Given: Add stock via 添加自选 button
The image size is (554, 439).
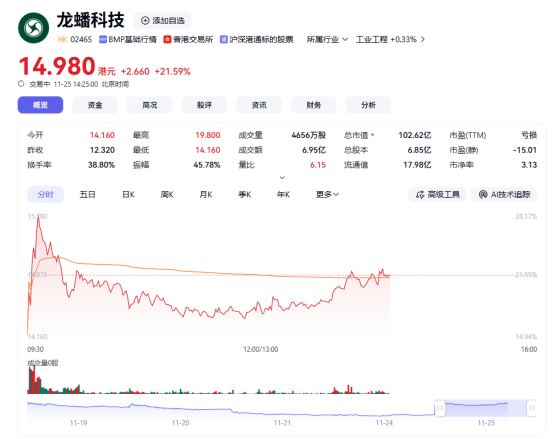Looking at the screenshot, I should pyautogui.click(x=163, y=20).
